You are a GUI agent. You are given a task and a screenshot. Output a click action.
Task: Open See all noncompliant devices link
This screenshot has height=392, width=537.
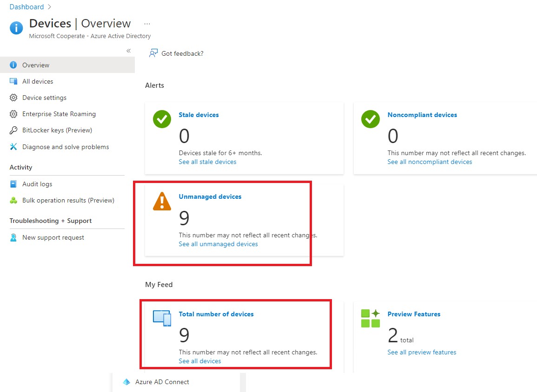point(430,162)
